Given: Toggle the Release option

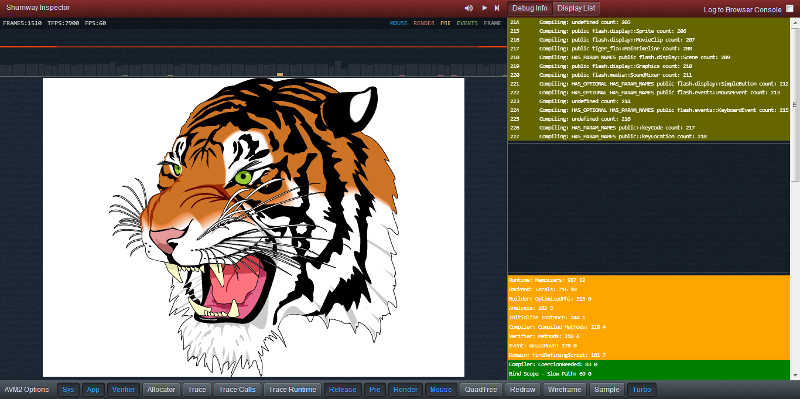Looking at the screenshot, I should tap(342, 389).
